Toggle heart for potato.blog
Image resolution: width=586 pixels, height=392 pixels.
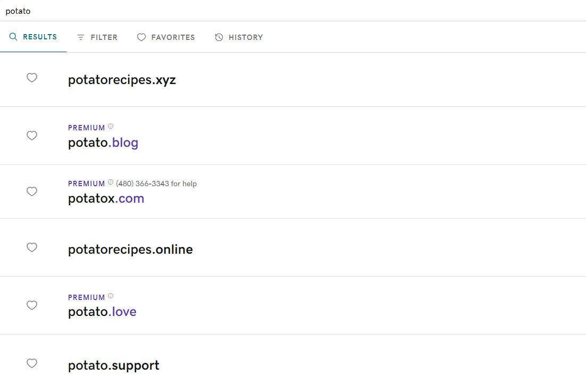pos(32,136)
